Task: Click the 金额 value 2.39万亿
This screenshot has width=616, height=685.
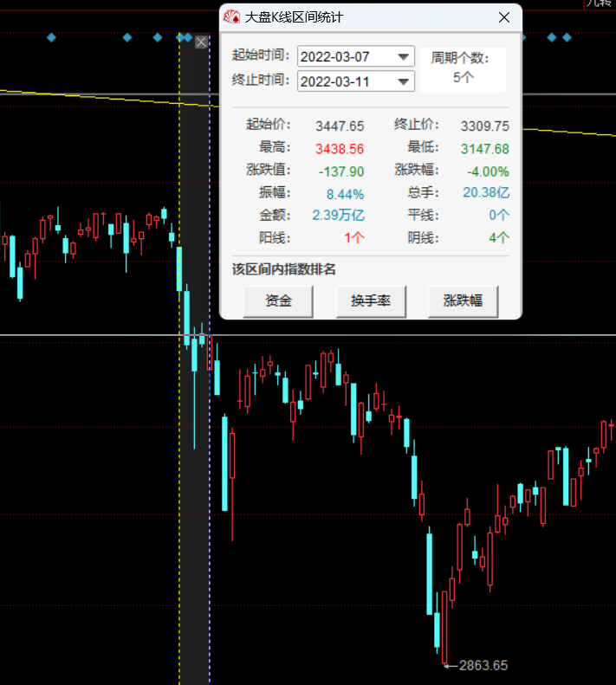Action: 338,216
